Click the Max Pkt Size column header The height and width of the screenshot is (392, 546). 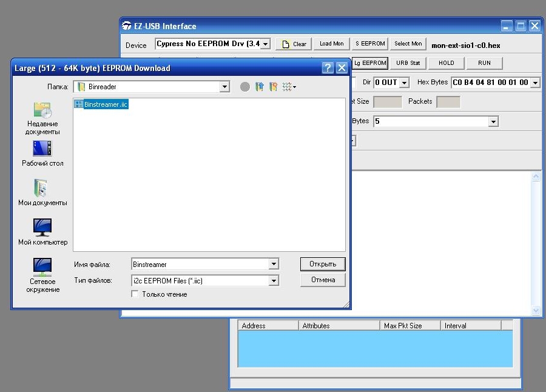[410, 325]
